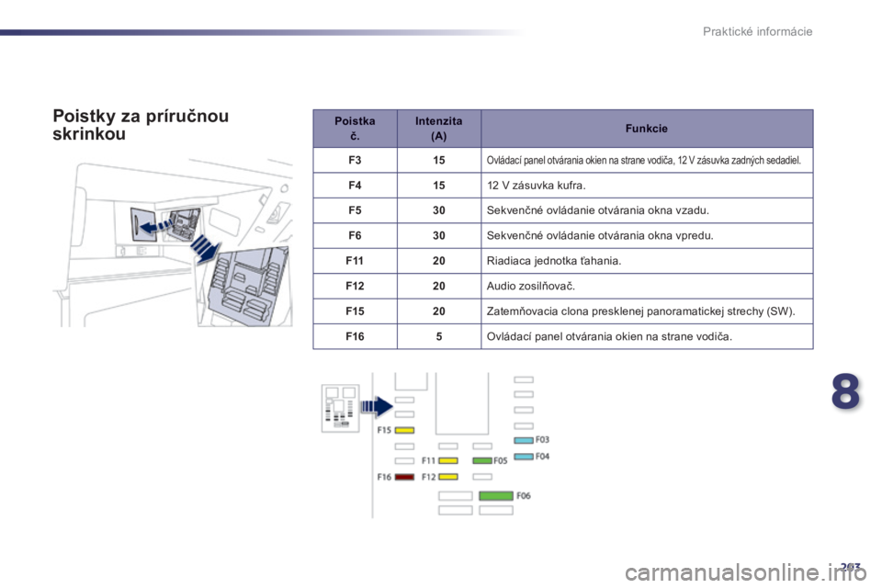Image resolution: width=882 pixels, height=588 pixels.
Task: Click F3 function text about 12 V zásuvka zadných sedadiel
Action: pyautogui.click(x=643, y=161)
